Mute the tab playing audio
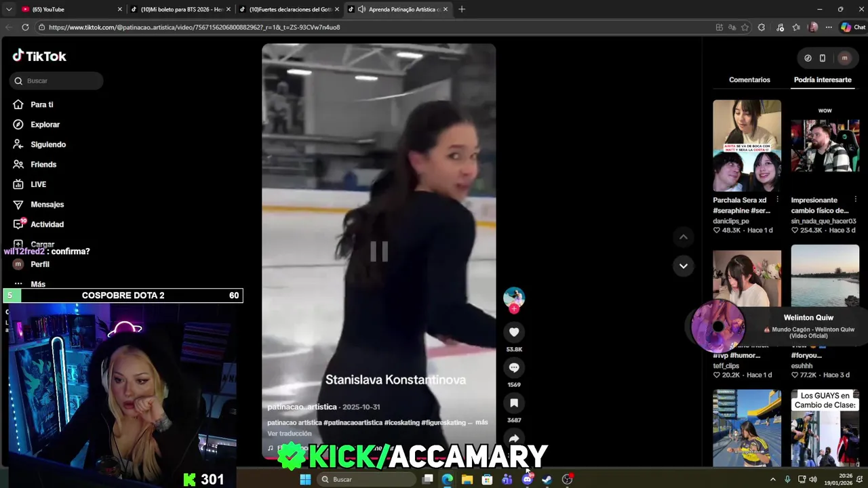 click(361, 9)
